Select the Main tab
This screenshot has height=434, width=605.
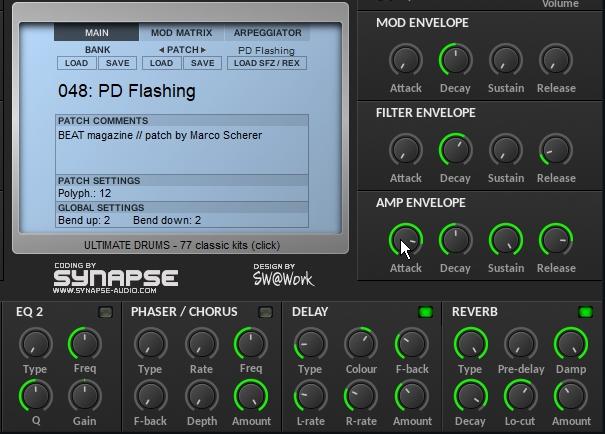[97, 33]
